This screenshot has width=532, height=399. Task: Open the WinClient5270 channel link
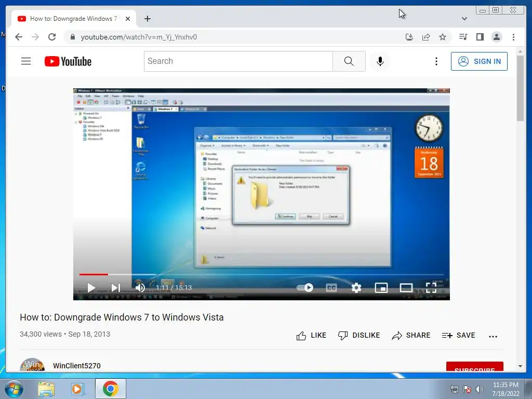pyautogui.click(x=77, y=366)
